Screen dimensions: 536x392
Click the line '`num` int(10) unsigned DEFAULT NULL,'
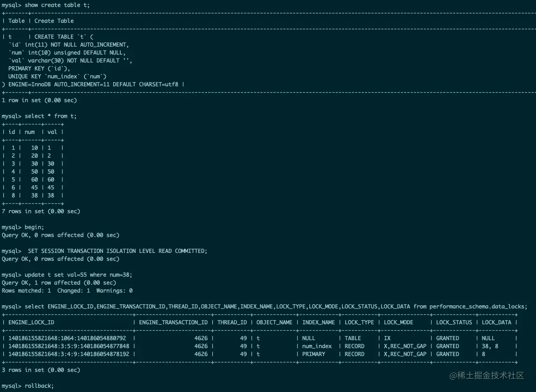[x=67, y=53]
